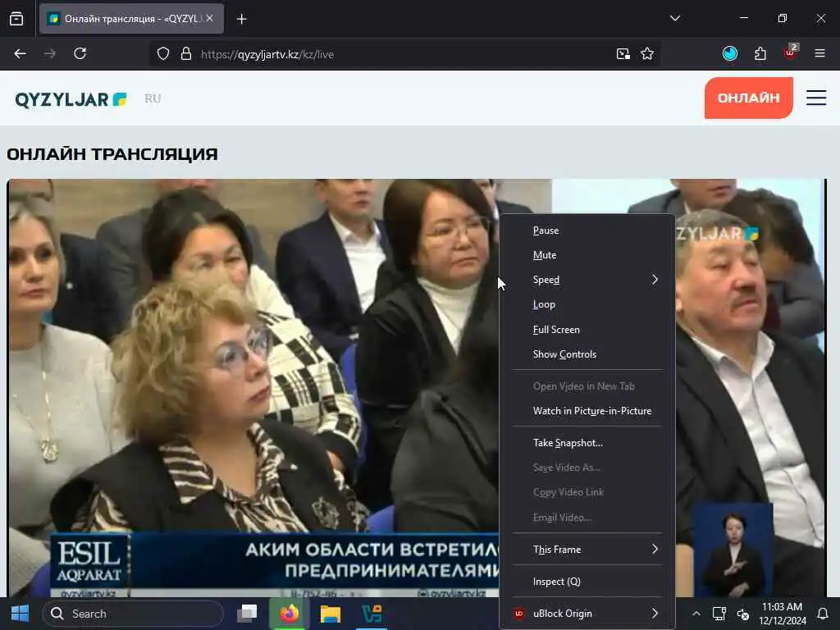Click the Firefox taskbar icon

(289, 614)
